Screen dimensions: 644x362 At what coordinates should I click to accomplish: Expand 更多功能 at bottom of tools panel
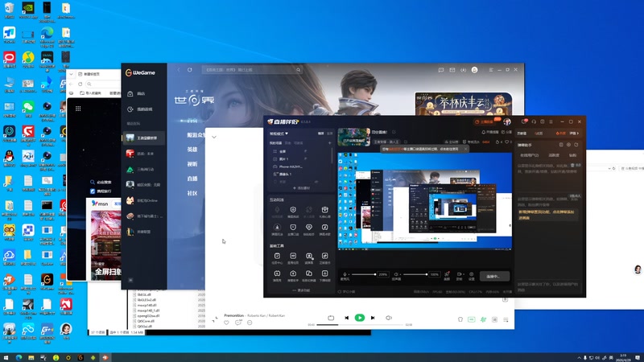(x=301, y=290)
